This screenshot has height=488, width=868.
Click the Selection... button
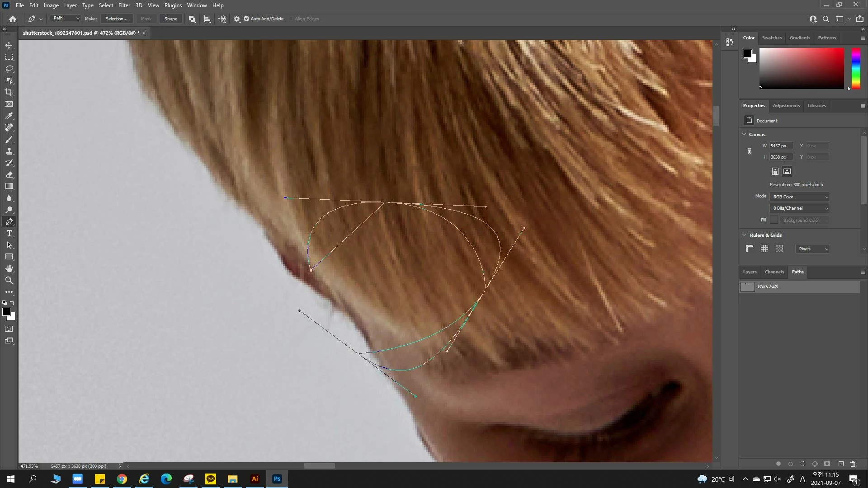point(117,19)
